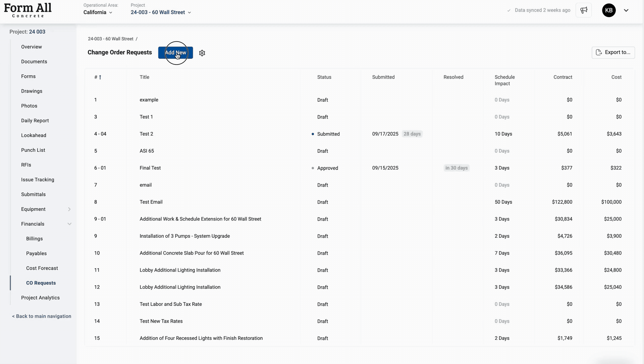Sort by the Status column header

[x=324, y=77]
